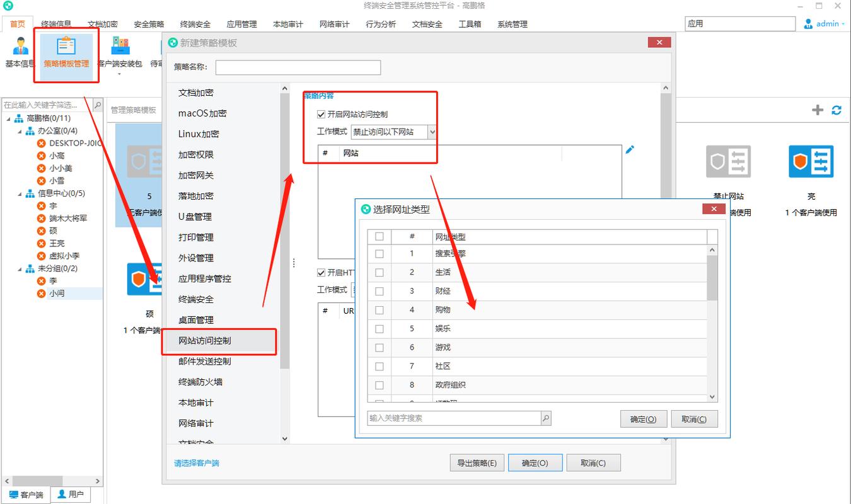The height and width of the screenshot is (504, 851).
Task: Refresh templates using the refresh icon
Action: pos(837,110)
